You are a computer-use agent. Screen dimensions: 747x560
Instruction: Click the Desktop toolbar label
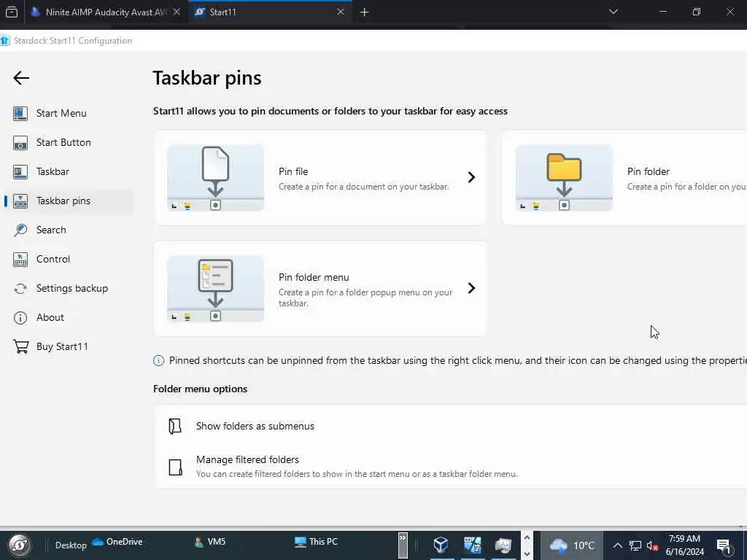pyautogui.click(x=71, y=545)
